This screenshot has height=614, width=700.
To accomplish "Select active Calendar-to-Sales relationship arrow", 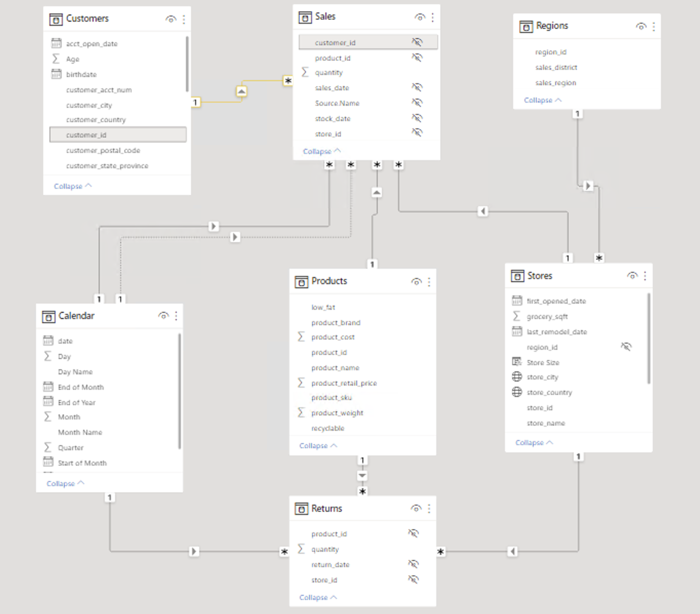I will 213,226.
